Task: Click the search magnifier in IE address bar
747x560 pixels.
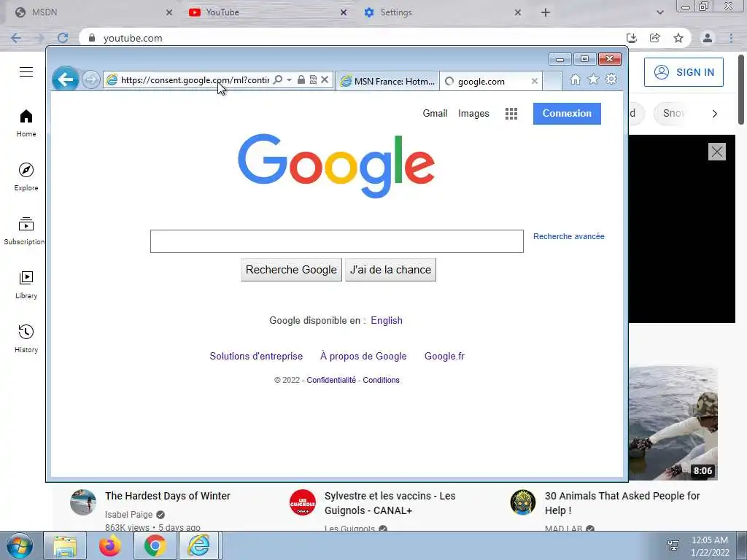Action: (x=278, y=80)
